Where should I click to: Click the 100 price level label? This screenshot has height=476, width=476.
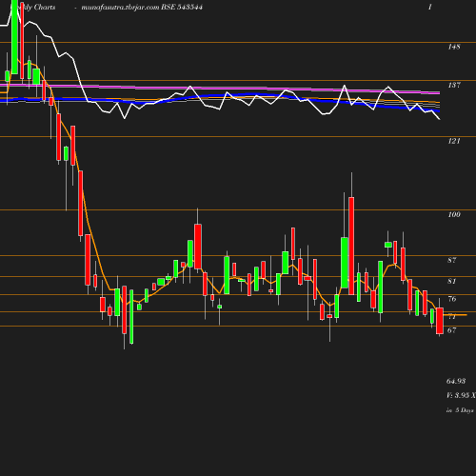[454, 214]
